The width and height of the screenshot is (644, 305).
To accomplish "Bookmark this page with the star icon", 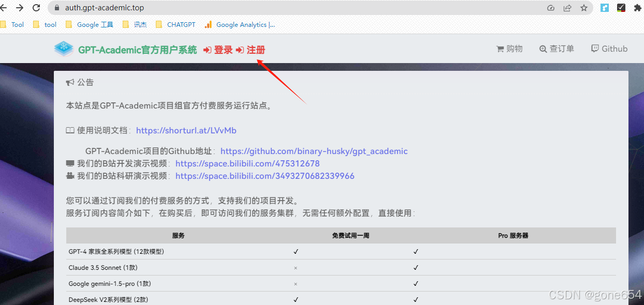I will [584, 8].
